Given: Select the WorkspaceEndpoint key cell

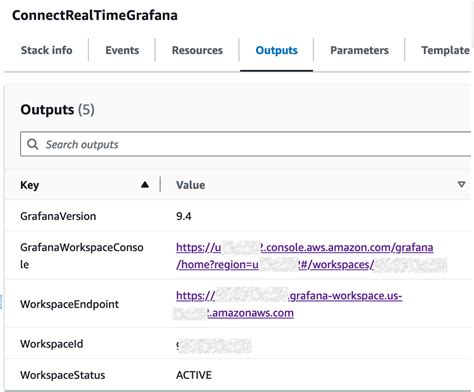Looking at the screenshot, I should pos(69,304).
